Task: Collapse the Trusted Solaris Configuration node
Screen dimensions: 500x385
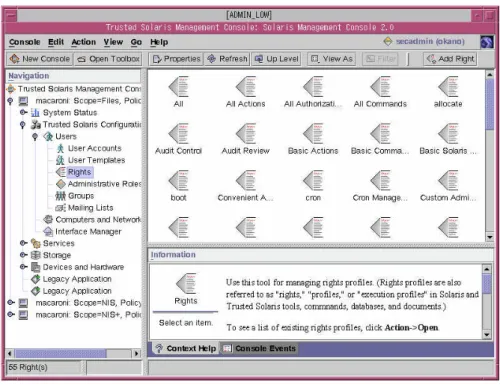Action: [23, 125]
